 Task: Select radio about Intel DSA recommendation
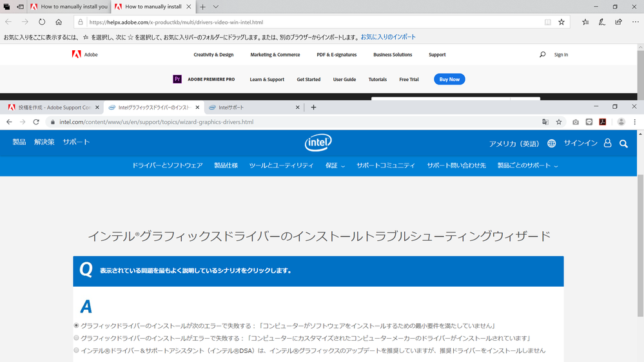click(77, 350)
